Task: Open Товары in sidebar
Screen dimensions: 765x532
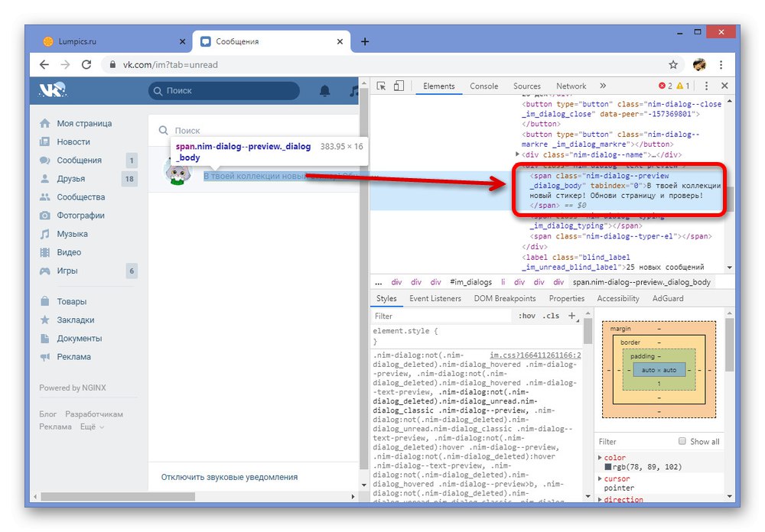Action: (71, 301)
